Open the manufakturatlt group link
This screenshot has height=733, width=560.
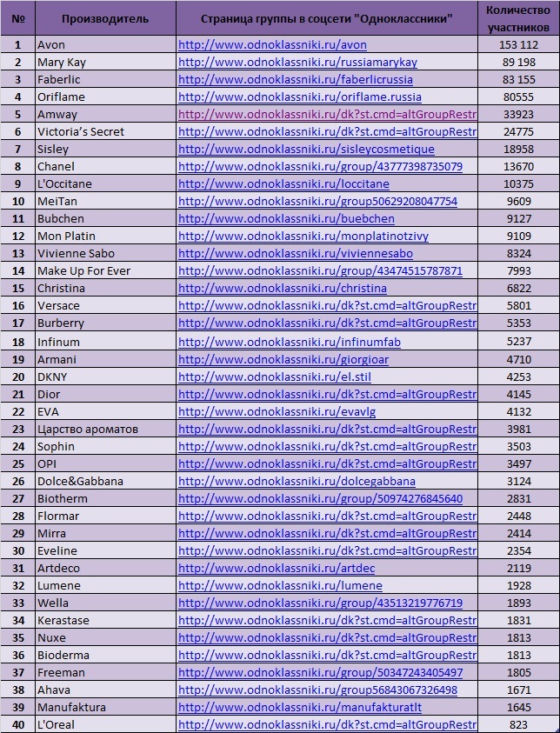click(300, 707)
